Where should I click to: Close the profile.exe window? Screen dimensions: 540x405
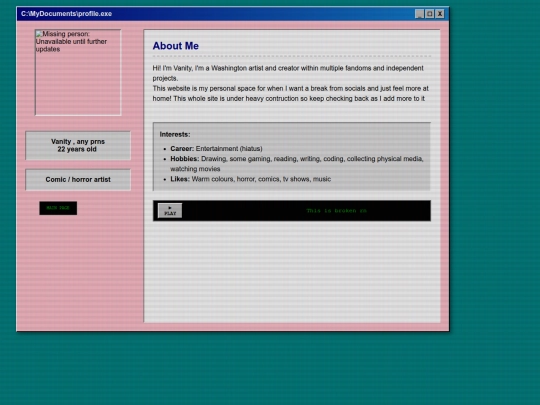click(440, 14)
